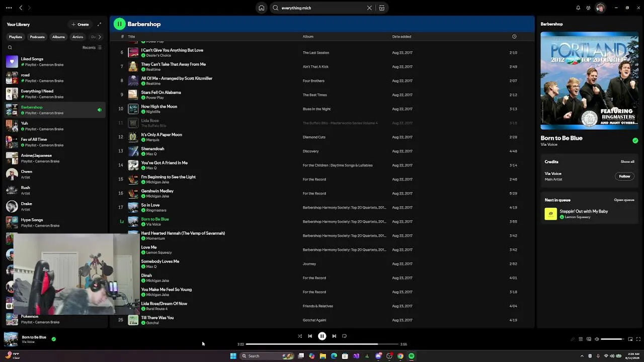Search within Your Library
The height and width of the screenshot is (362, 644).
tap(10, 47)
